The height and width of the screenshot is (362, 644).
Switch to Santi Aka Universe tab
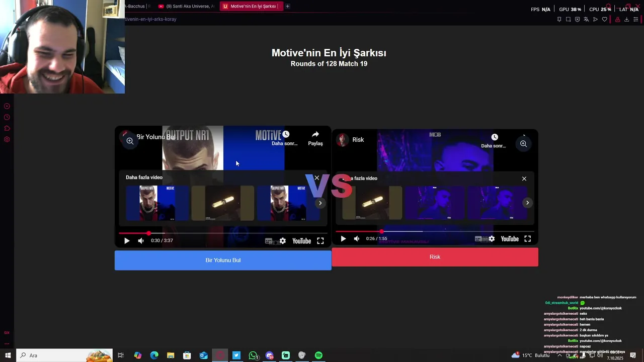coord(186,6)
